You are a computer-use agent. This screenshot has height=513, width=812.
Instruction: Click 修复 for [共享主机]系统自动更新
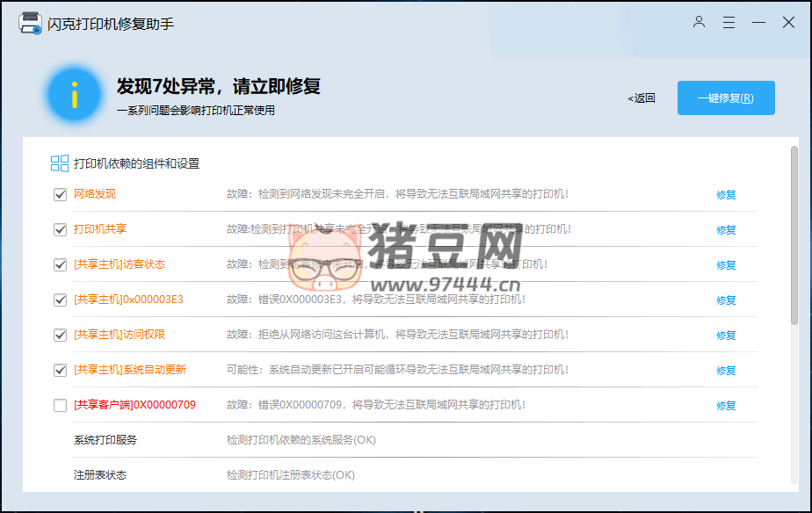click(726, 371)
